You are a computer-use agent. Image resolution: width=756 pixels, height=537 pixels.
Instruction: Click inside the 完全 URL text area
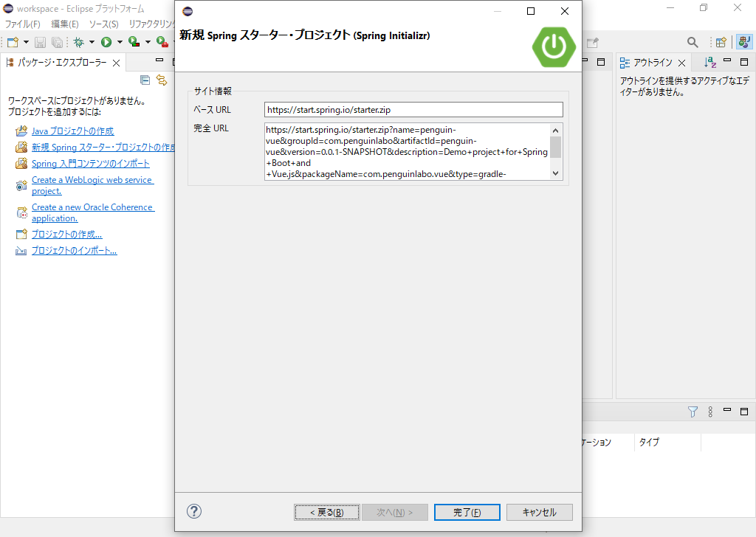407,152
